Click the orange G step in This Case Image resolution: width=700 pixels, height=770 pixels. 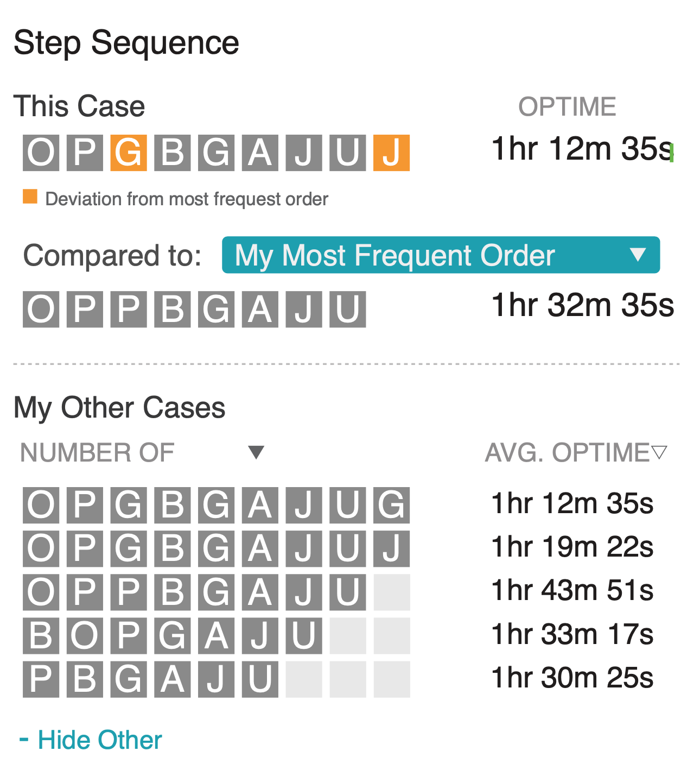tap(128, 153)
